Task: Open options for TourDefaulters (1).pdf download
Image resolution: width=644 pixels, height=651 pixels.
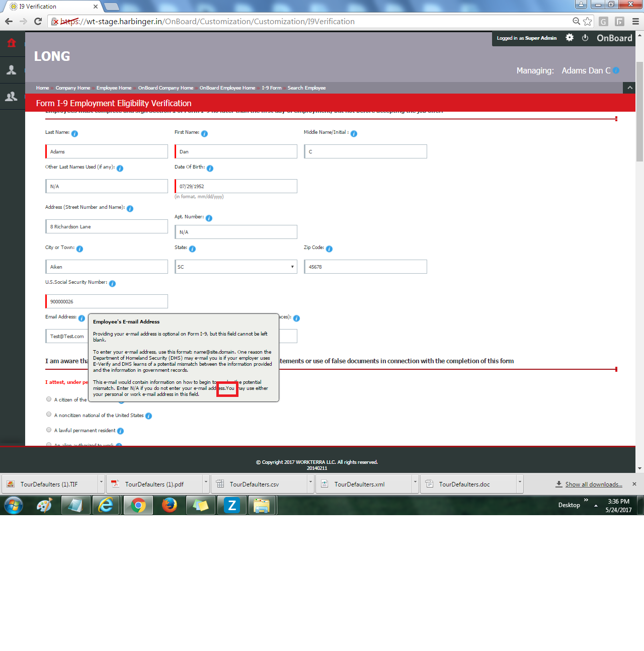Action: click(x=206, y=484)
